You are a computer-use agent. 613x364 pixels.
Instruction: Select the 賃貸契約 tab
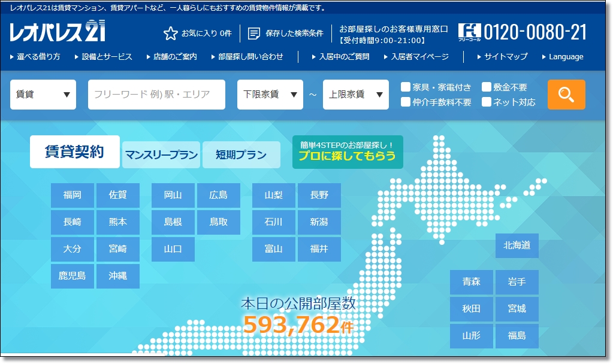click(x=75, y=152)
